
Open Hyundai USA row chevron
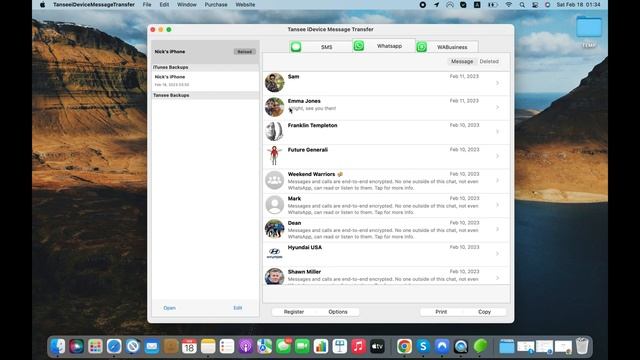[498, 254]
